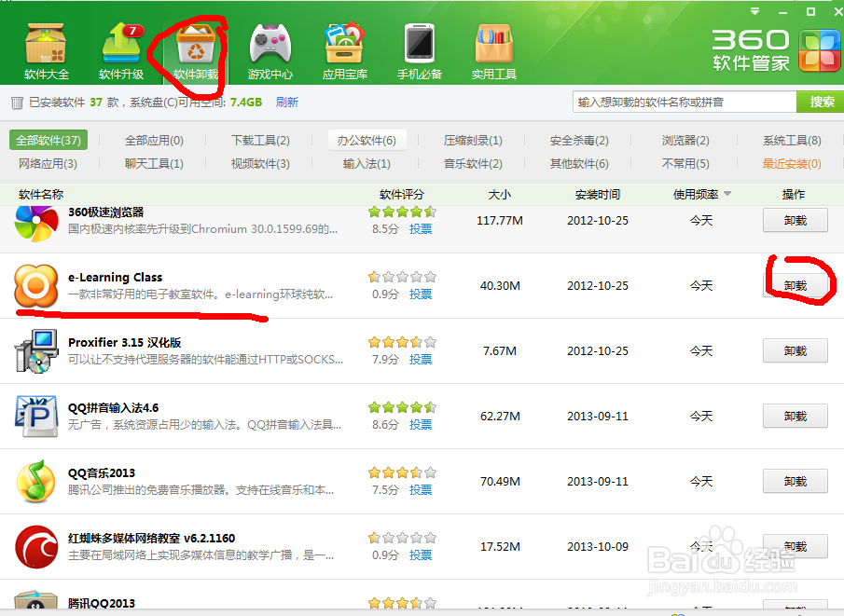This screenshot has width=844, height=616.
Task: Uninstall 红蜘蛛多媒体网络教室 with 卸载 button
Action: 795,547
